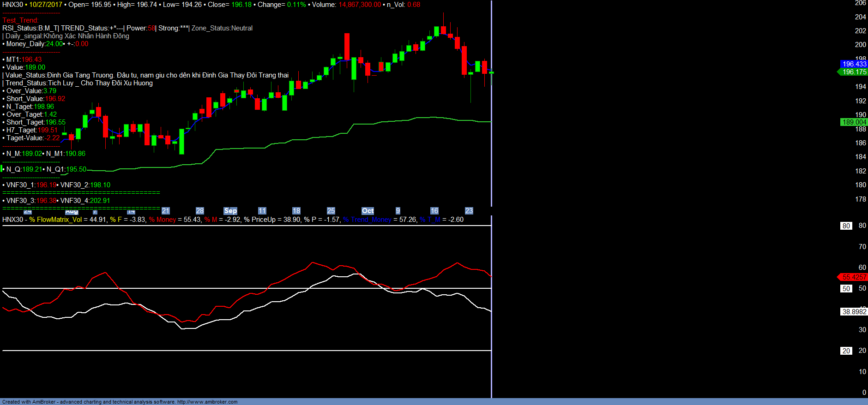Click the green 196.175 price arrow label
Image resolution: width=868 pixels, height=405 pixels.
(x=854, y=72)
